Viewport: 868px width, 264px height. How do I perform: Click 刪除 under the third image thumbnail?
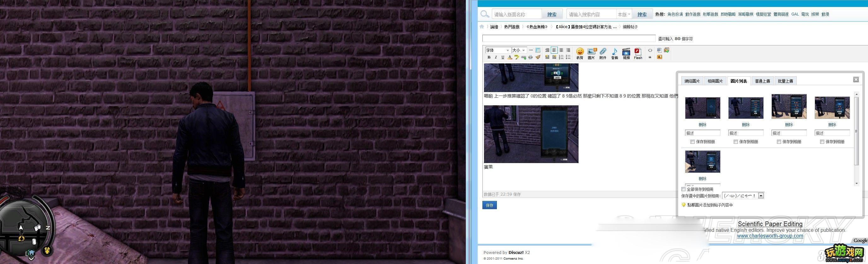[x=789, y=125]
